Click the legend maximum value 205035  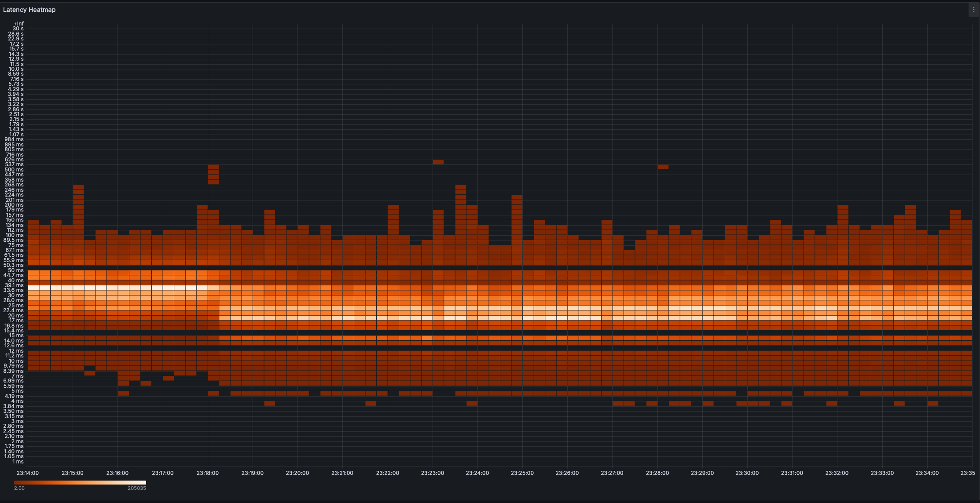click(x=137, y=488)
